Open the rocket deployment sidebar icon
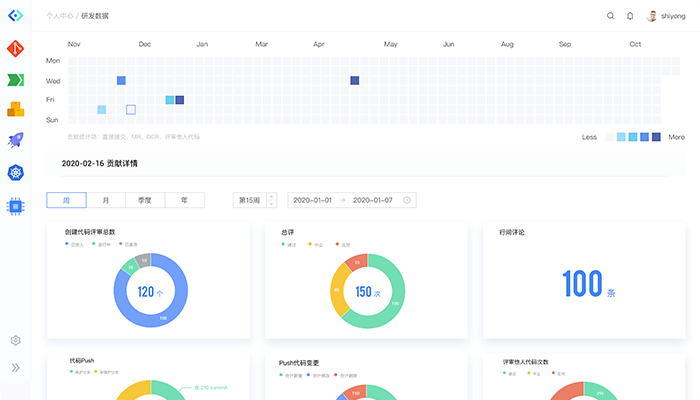 point(16,141)
